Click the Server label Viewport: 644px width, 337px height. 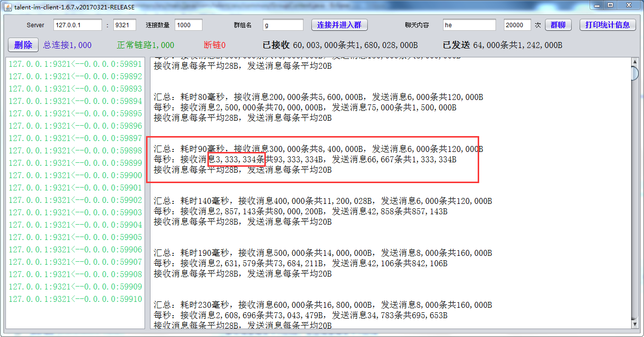(x=36, y=25)
